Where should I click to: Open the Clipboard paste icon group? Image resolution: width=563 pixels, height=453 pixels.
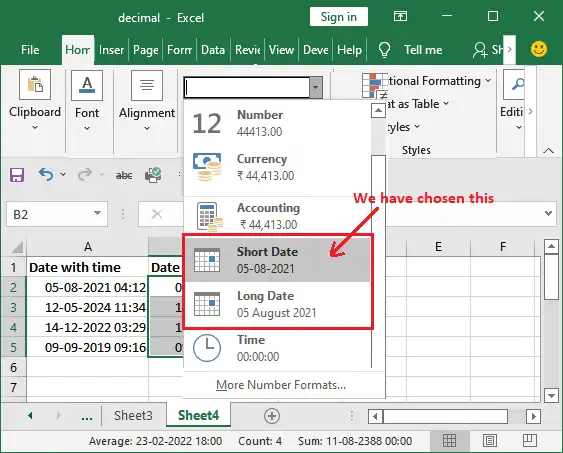[35, 85]
